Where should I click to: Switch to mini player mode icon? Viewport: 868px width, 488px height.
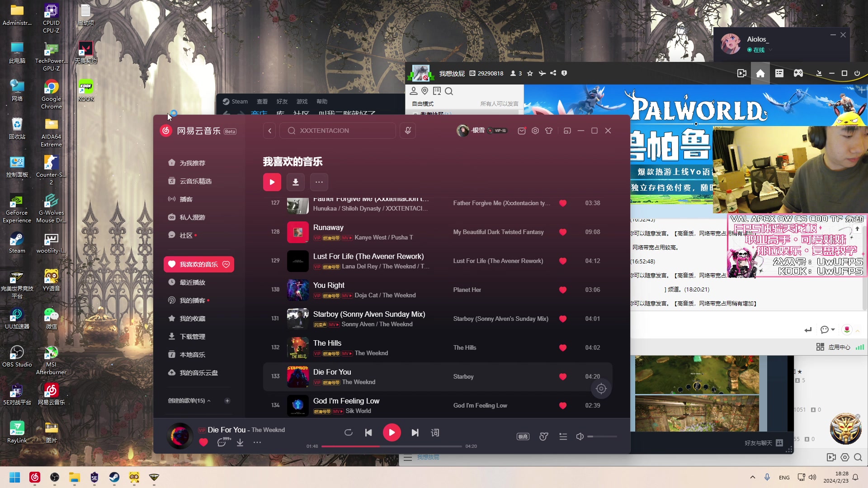coord(567,131)
